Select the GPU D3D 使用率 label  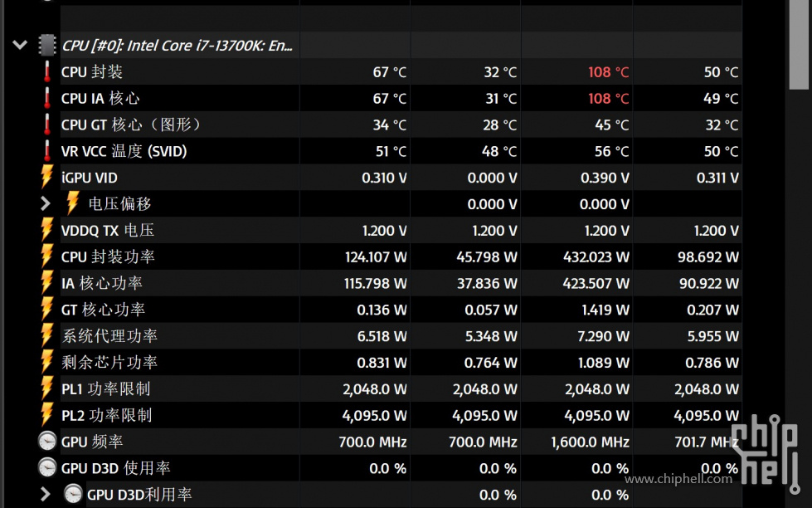pyautogui.click(x=115, y=468)
